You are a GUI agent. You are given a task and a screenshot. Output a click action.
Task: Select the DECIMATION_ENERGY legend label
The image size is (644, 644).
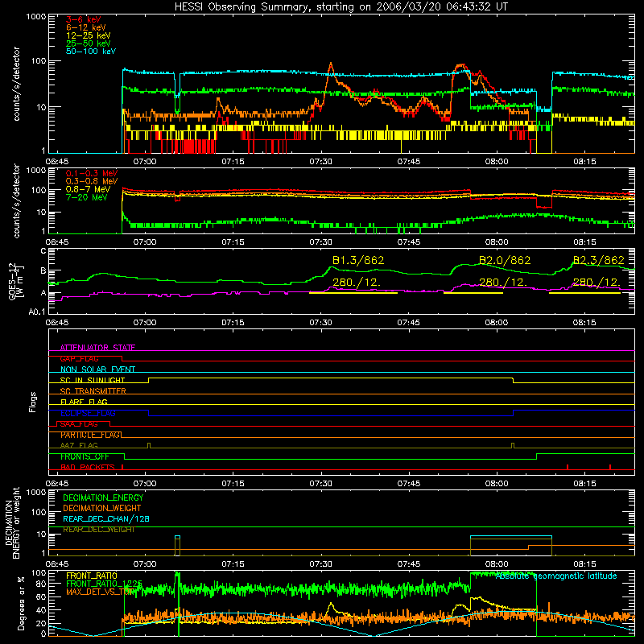click(103, 497)
